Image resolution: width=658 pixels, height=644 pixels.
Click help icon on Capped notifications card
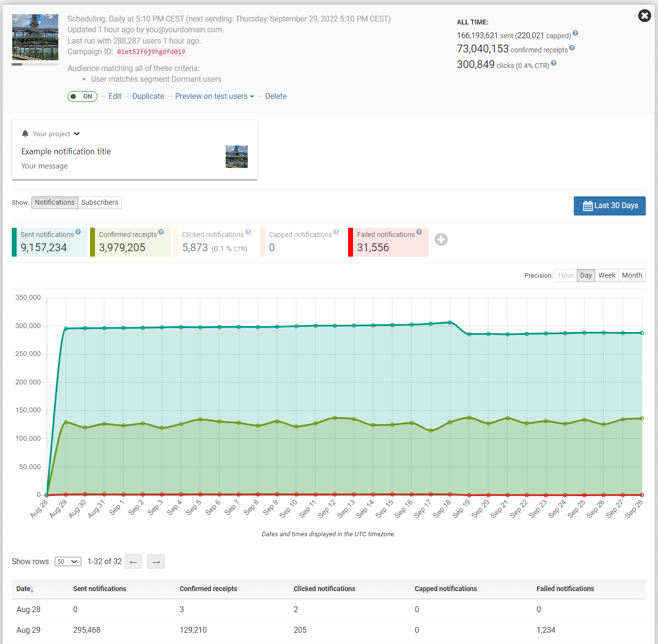(336, 232)
